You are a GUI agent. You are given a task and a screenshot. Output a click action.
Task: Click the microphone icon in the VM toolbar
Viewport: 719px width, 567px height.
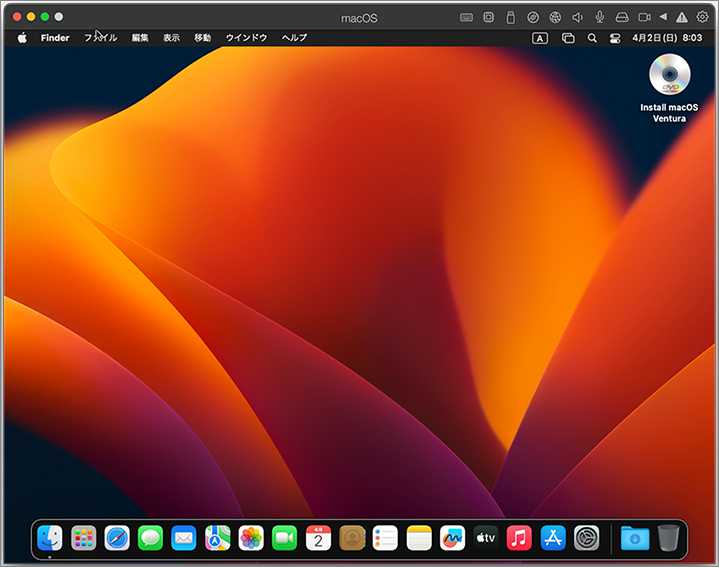pos(599,17)
